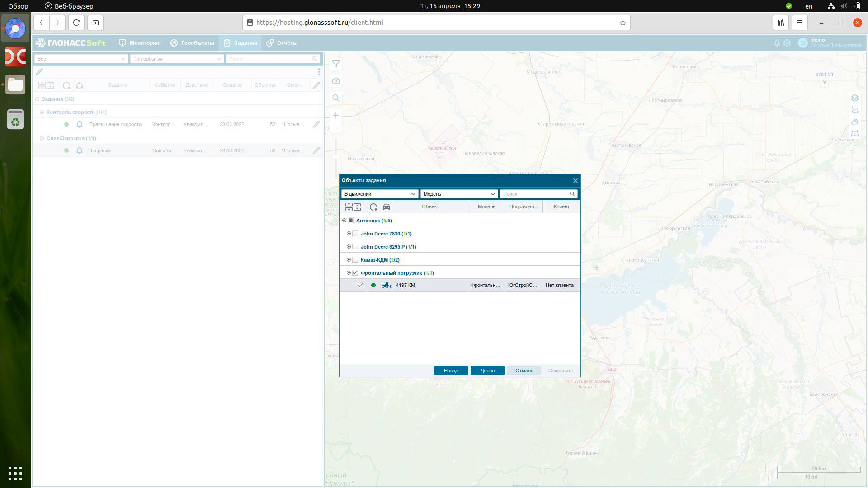Viewport: 868px width, 488px height.
Task: Open the Модель grouping dropdown
Action: [459, 194]
